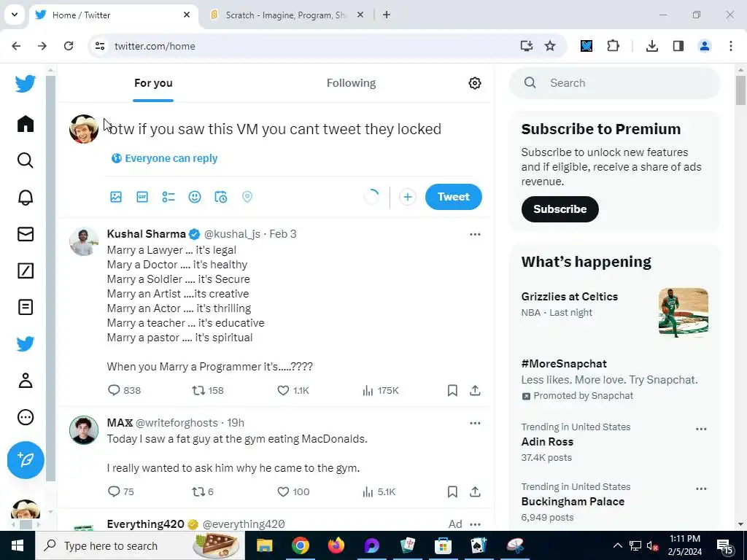Switch to the Following tab
747x560 pixels.
pos(351,83)
